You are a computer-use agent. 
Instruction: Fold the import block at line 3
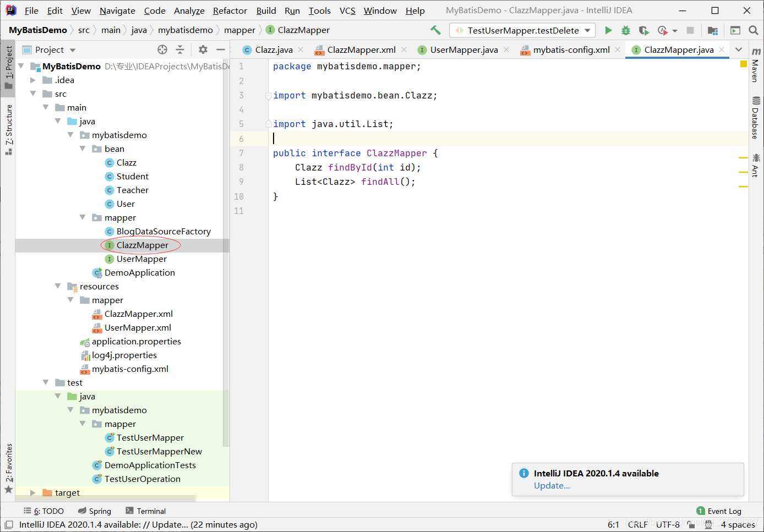tap(269, 95)
